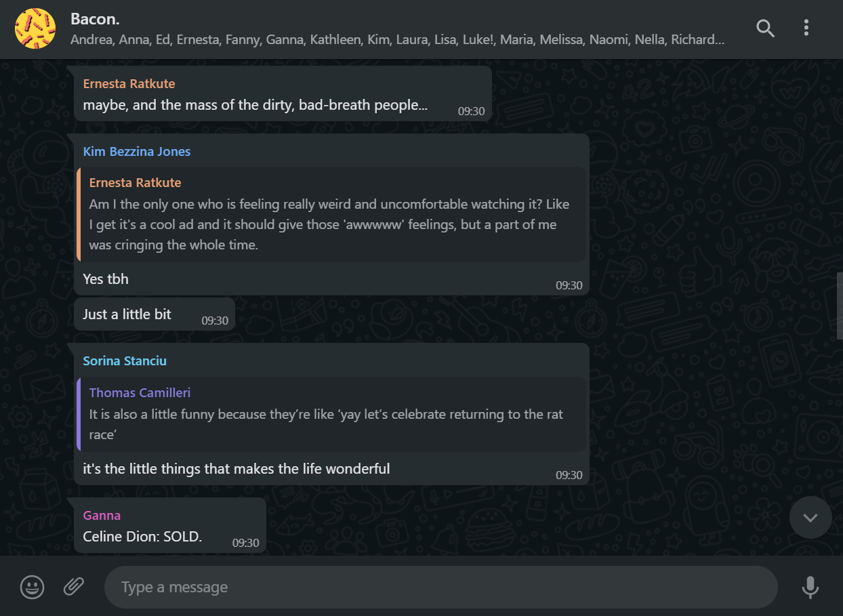Open search in the chat header

[765, 28]
